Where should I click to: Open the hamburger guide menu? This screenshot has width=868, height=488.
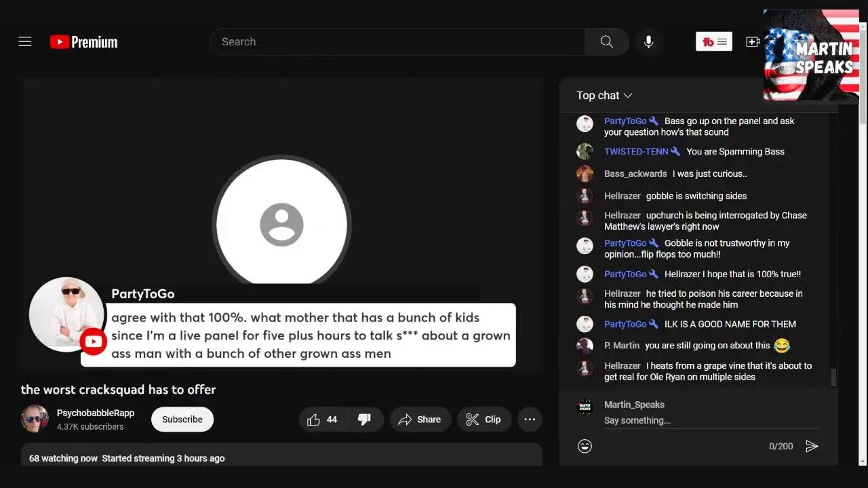click(25, 42)
